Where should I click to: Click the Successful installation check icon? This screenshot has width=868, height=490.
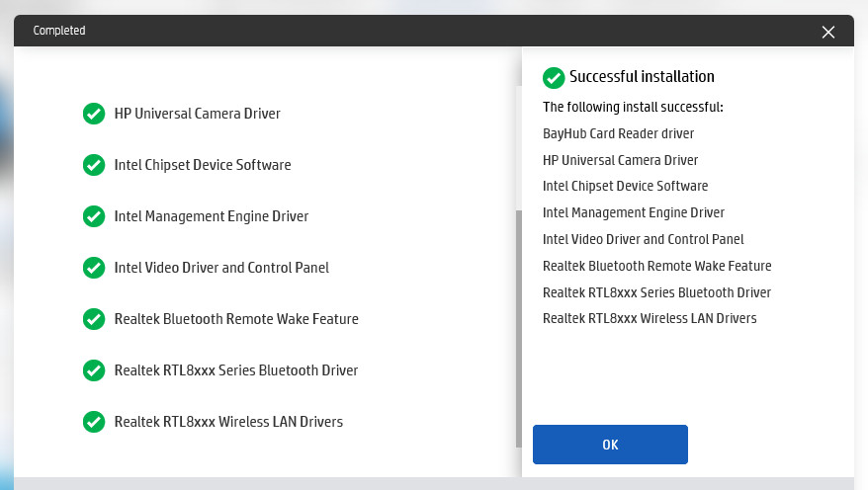[x=554, y=78]
